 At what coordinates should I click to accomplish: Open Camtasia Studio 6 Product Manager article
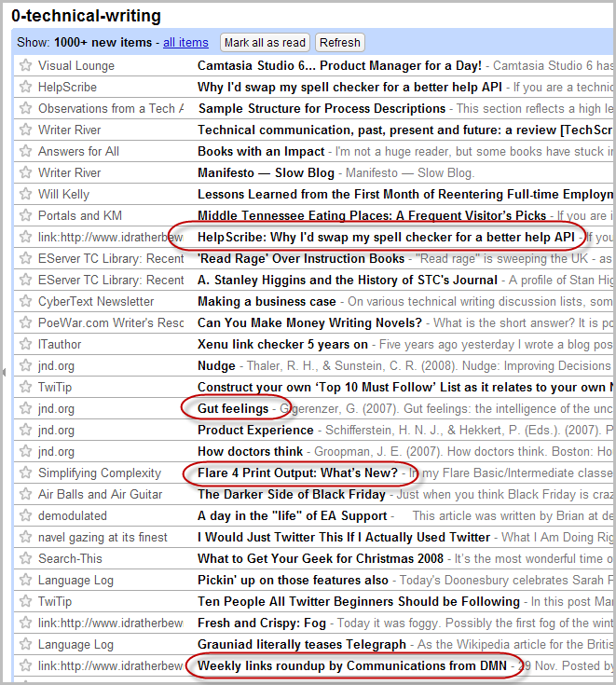tap(339, 65)
